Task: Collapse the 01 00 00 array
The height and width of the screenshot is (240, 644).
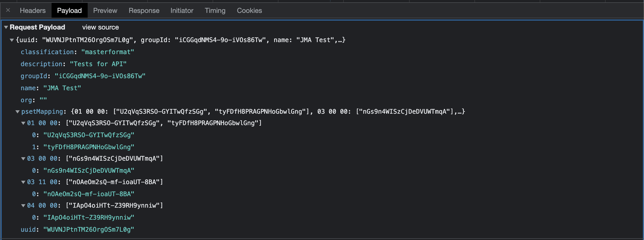Action: [x=23, y=123]
